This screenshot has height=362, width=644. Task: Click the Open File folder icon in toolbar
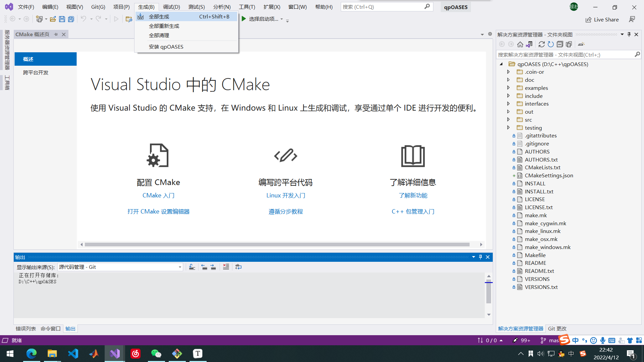click(x=53, y=19)
